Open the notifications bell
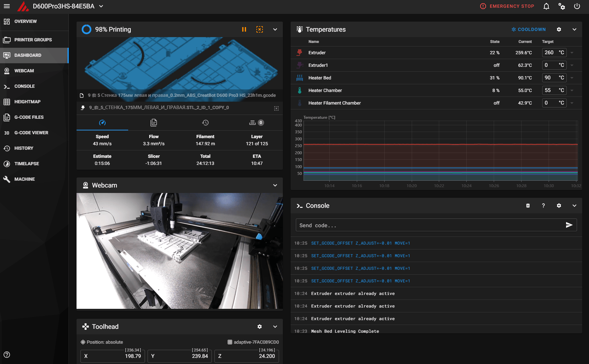This screenshot has height=364, width=589. coord(546,6)
